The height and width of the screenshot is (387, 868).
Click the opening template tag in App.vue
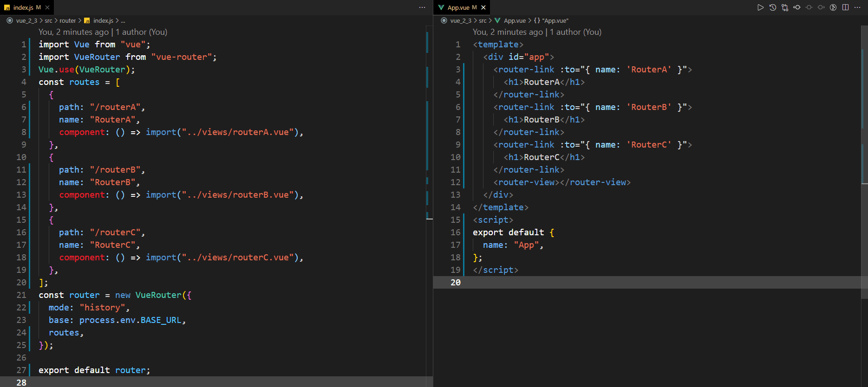pyautogui.click(x=498, y=45)
